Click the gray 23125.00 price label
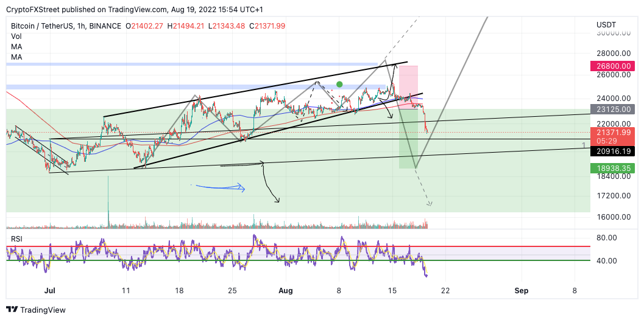Viewport: 644px width, 320px height. pos(612,109)
